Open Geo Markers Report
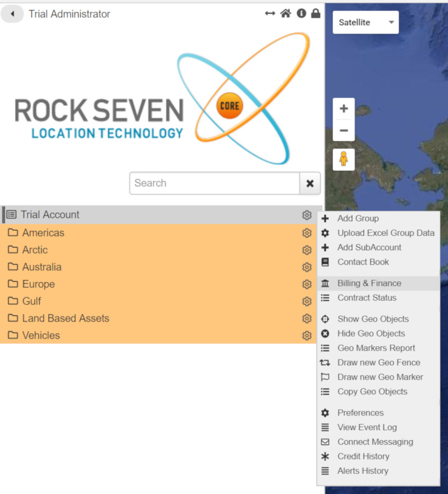This screenshot has height=494, width=448. 379,348
